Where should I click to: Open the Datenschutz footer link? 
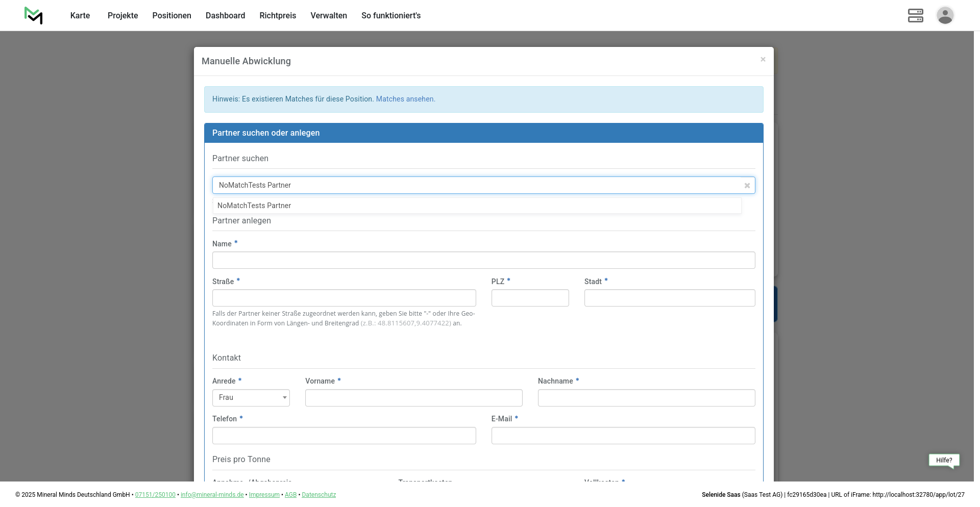pos(318,495)
